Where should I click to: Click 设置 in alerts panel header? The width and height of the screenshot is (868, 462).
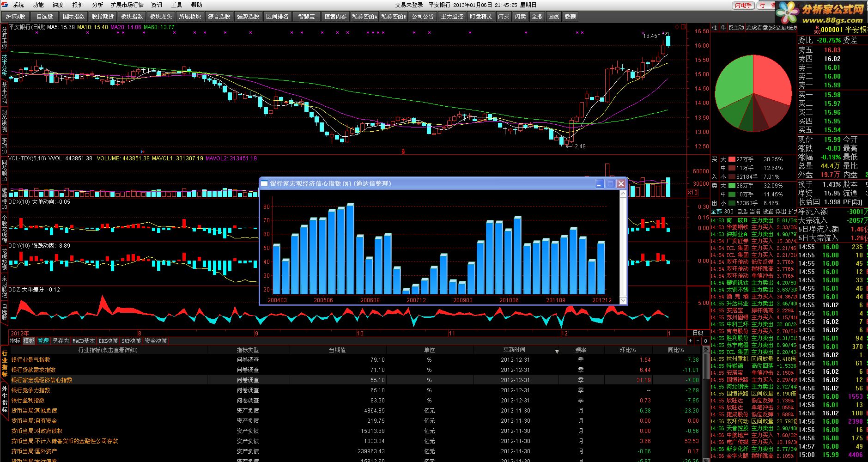tap(768, 211)
